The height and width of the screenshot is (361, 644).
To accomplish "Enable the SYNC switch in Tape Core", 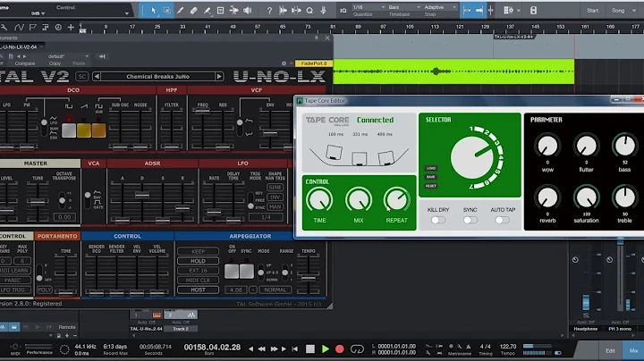I will click(470, 221).
